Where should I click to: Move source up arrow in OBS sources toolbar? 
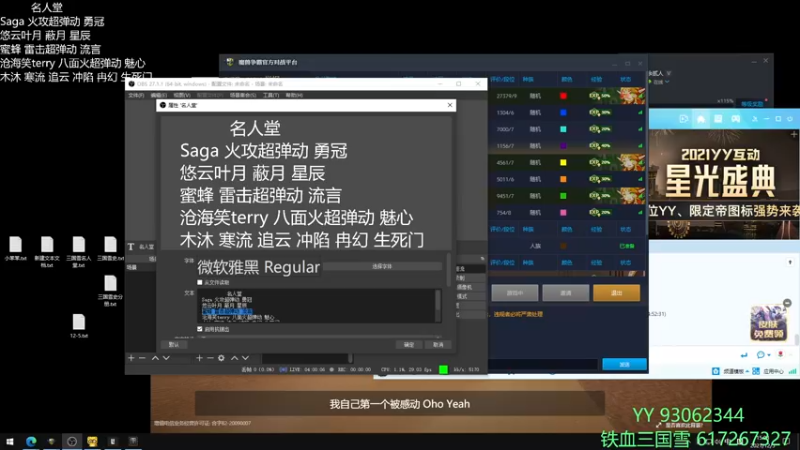tap(234, 358)
